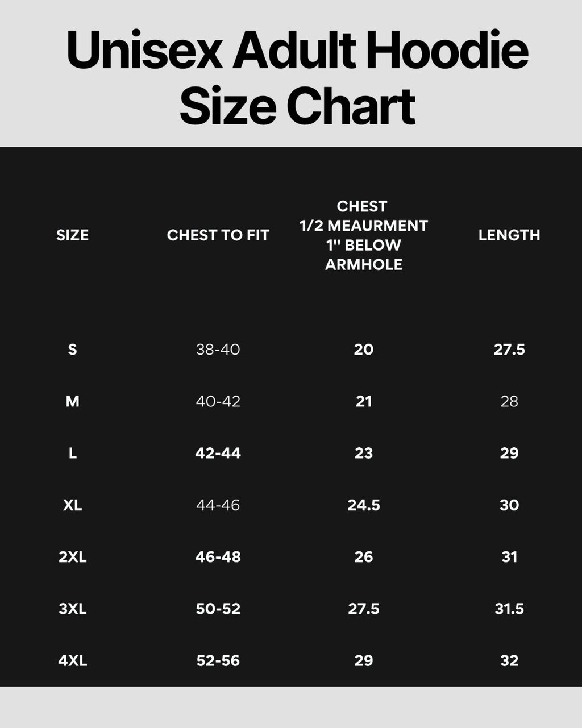The height and width of the screenshot is (728, 582).
Task: Click the 3XL size row label
Action: (72, 609)
